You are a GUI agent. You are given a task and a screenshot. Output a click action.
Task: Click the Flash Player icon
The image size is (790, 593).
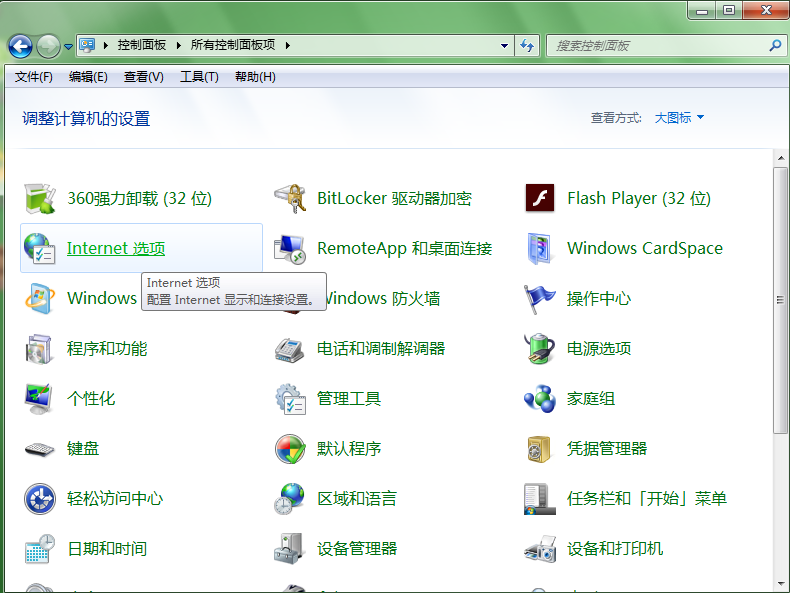[540, 198]
